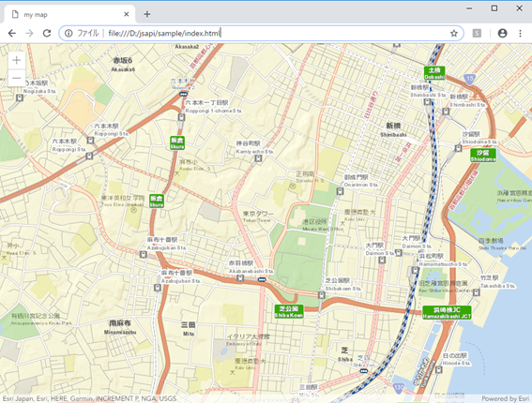Zoom in the map with plus button

tap(17, 60)
